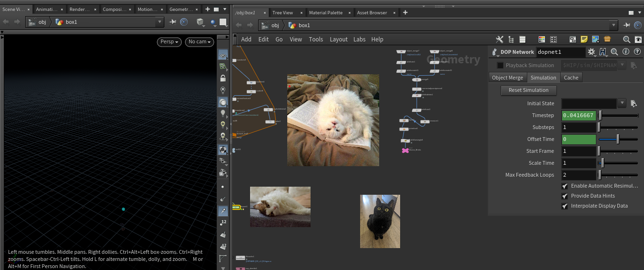Expand the Initial State dropdown arrow
Screen dimensions: 644x270
pos(622,103)
